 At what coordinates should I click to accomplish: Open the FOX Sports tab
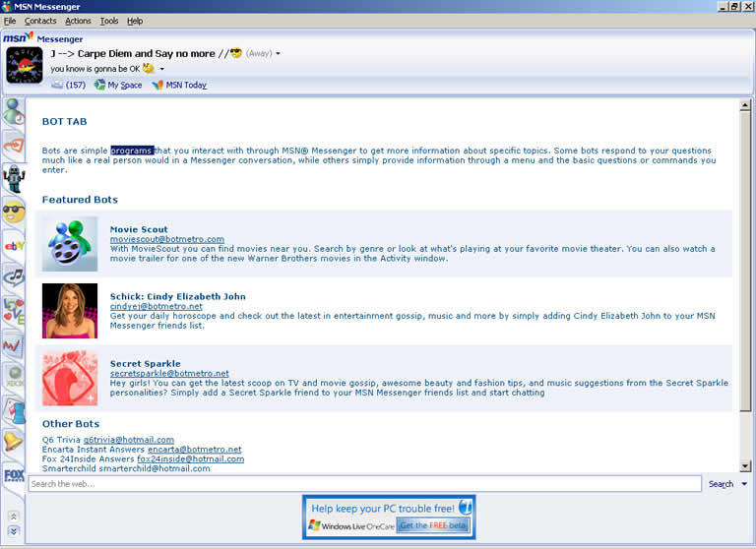pos(14,476)
